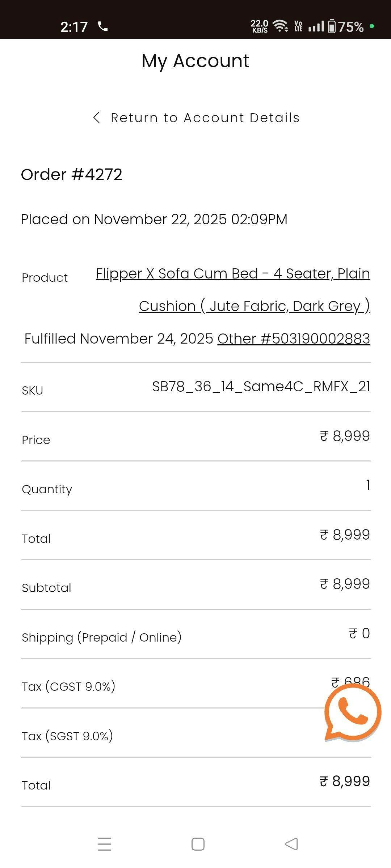The height and width of the screenshot is (868, 391).
Task: Tap the phone call icon in status bar
Action: click(103, 26)
